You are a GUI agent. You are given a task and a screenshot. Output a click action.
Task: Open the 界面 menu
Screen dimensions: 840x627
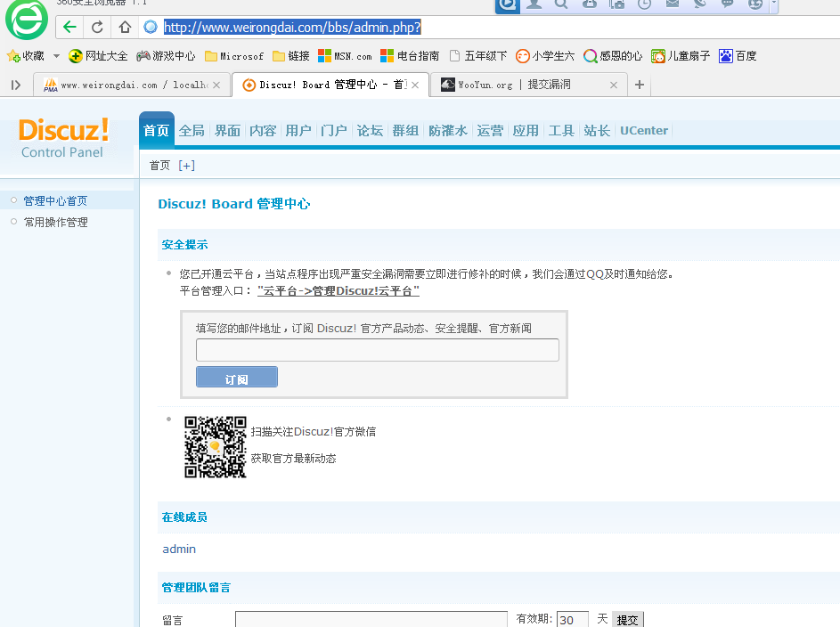click(227, 131)
